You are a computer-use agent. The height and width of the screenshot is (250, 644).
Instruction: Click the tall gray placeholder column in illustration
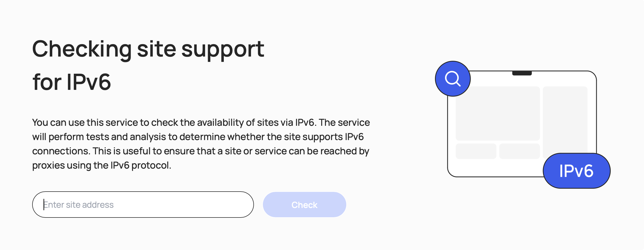pyautogui.click(x=565, y=120)
